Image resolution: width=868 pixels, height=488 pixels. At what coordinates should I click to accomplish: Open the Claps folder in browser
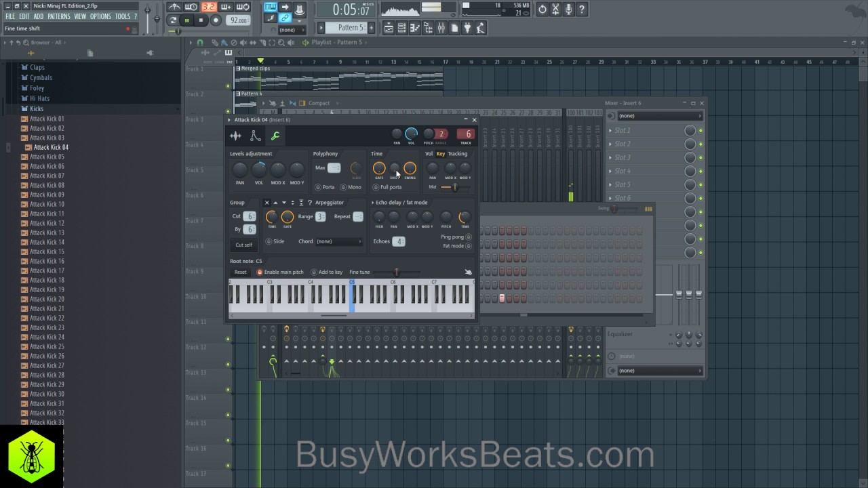tap(37, 67)
